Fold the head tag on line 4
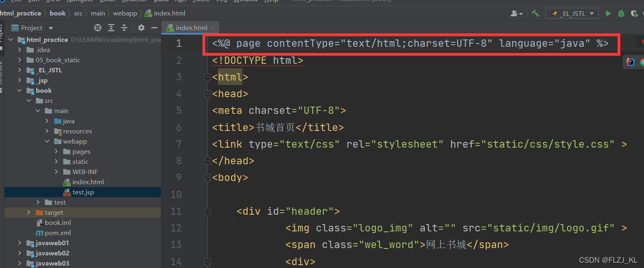Screen dimensions: 644x268 click(207, 94)
